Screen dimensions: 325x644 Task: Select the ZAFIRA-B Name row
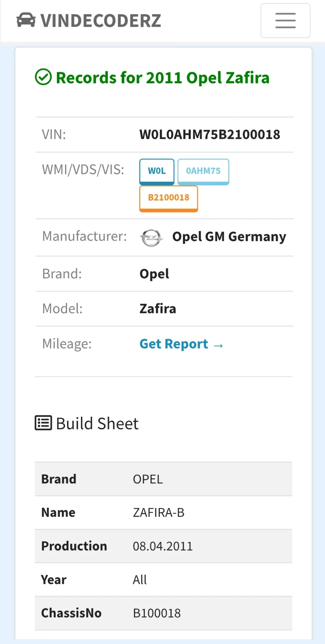(x=163, y=512)
